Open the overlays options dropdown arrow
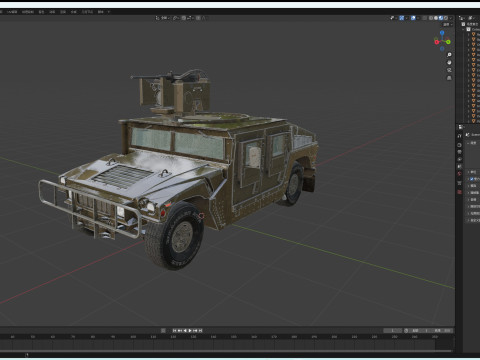Viewport: 480px width, 360px height. [x=418, y=18]
